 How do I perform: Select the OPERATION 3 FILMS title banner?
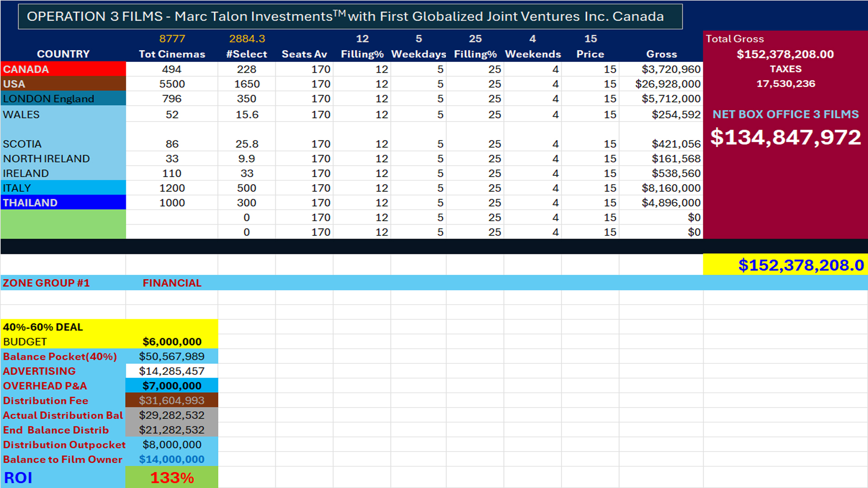(x=350, y=16)
